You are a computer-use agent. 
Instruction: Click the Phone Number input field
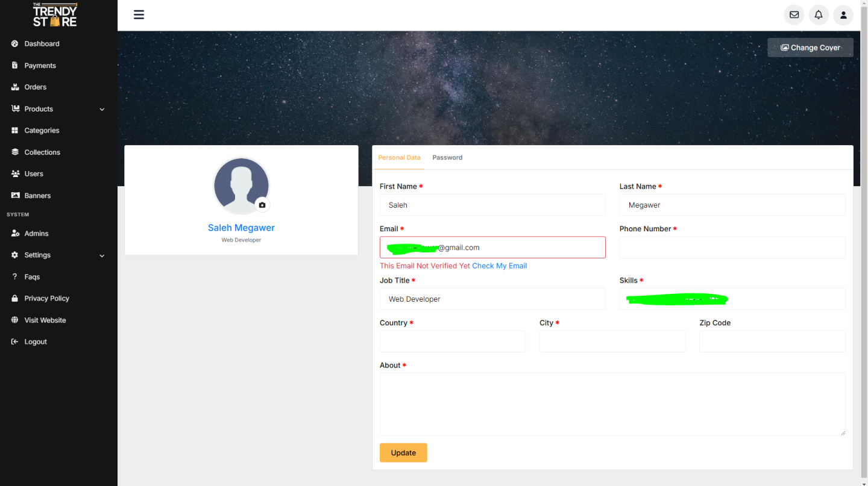(x=732, y=248)
